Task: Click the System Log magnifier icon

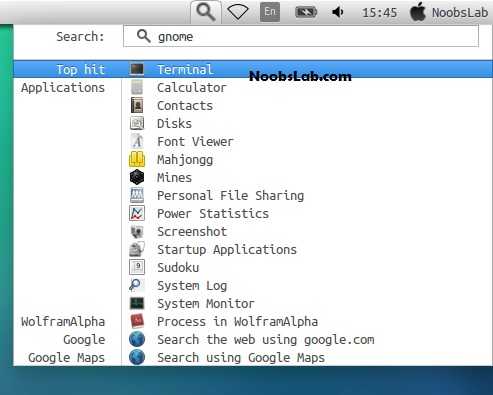Action: [x=136, y=285]
